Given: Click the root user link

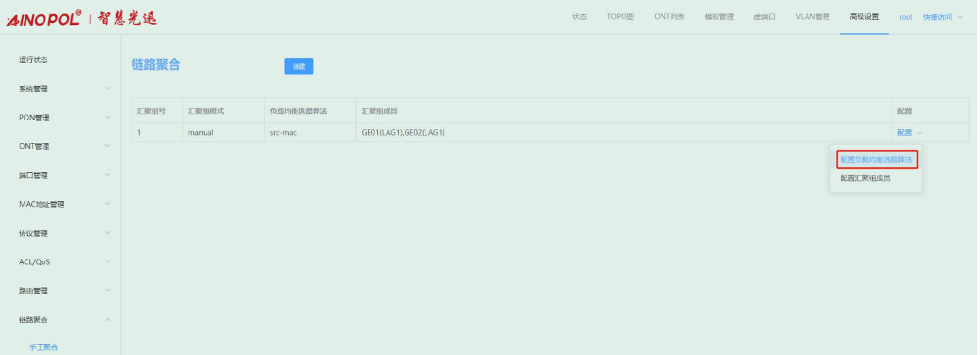Looking at the screenshot, I should click(905, 18).
